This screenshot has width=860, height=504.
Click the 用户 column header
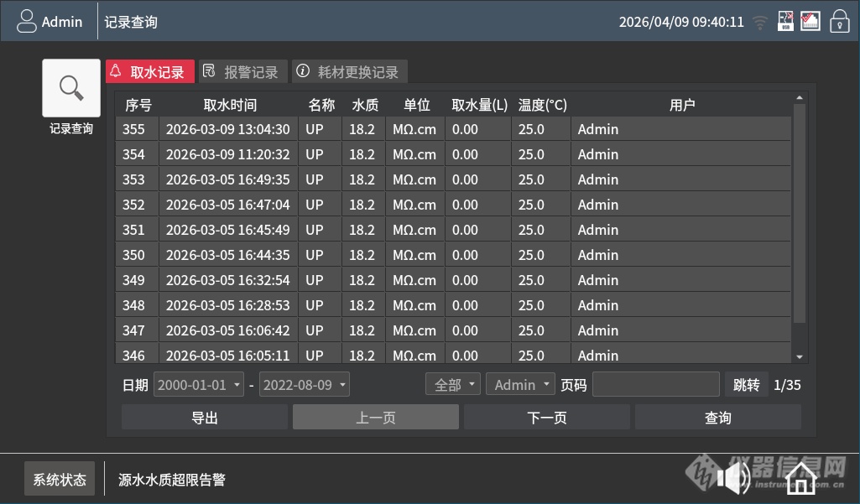point(682,105)
